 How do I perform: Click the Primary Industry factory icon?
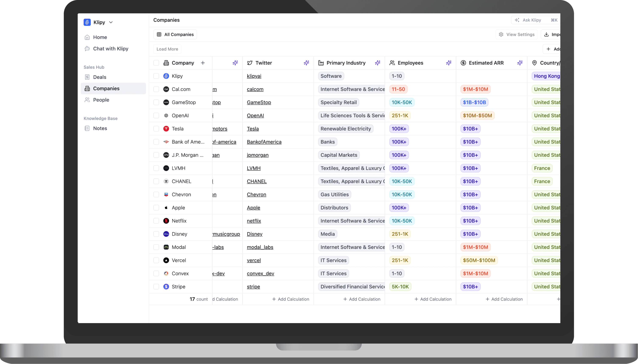pyautogui.click(x=321, y=63)
